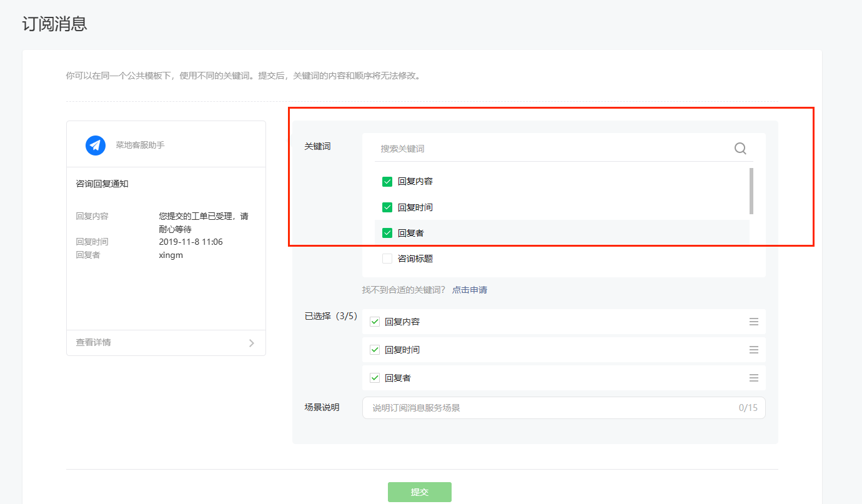Uncheck 回复内容 in the selected list
The width and height of the screenshot is (862, 504).
click(x=375, y=322)
